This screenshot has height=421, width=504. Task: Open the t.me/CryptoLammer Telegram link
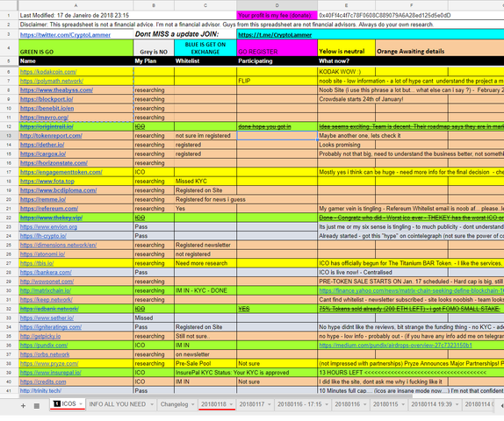tap(275, 35)
